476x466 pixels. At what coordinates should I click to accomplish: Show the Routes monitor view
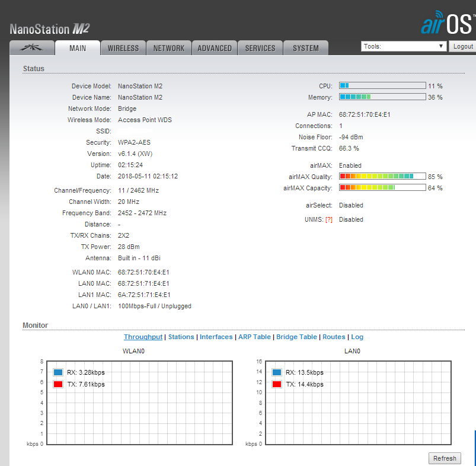pyautogui.click(x=334, y=337)
